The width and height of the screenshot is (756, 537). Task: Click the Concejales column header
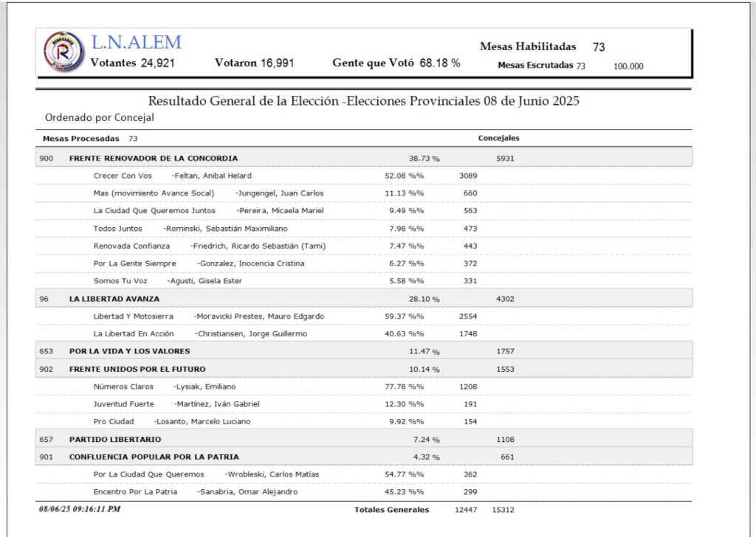(x=498, y=138)
